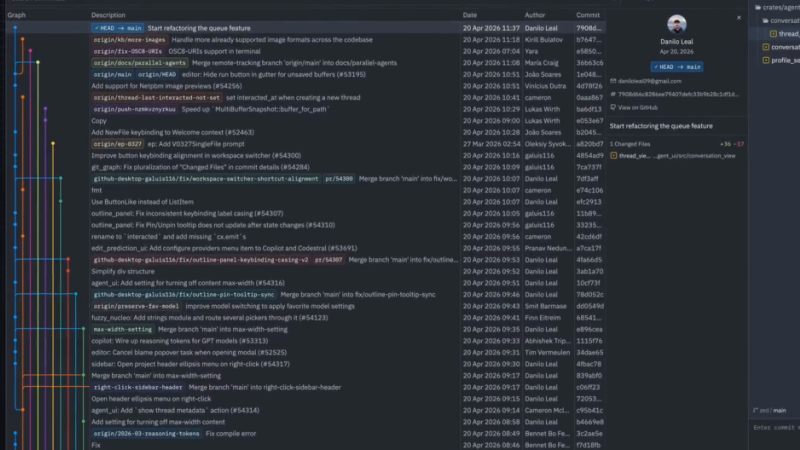Select the HEAD → main tag in commit list
This screenshot has width=800, height=450.
[x=118, y=28]
